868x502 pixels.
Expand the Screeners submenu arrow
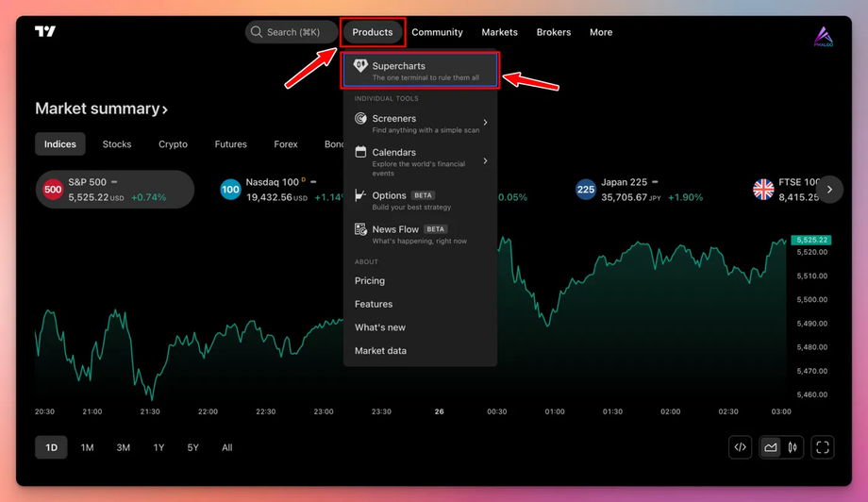(486, 123)
